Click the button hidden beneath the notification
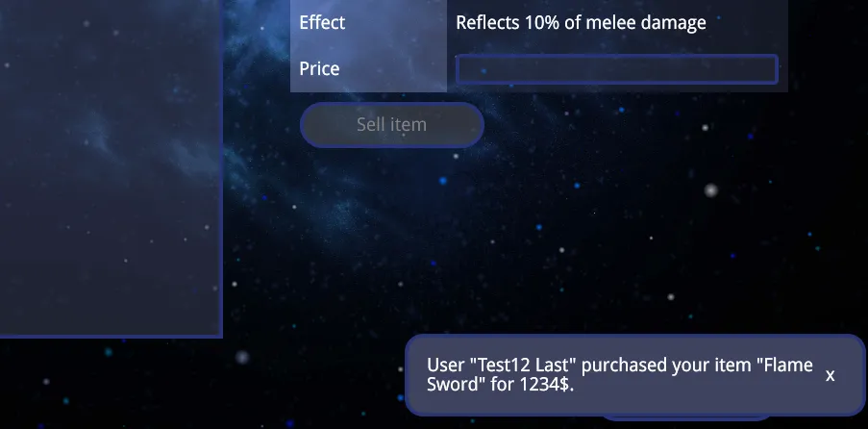 click(687, 419)
